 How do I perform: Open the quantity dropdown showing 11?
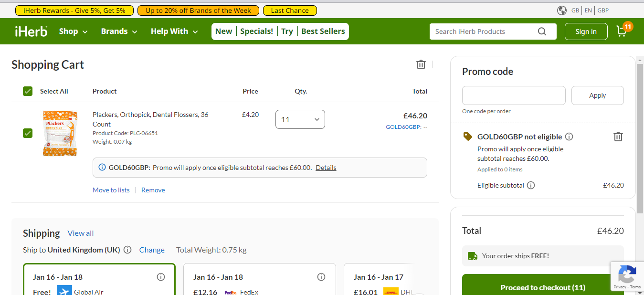point(300,119)
